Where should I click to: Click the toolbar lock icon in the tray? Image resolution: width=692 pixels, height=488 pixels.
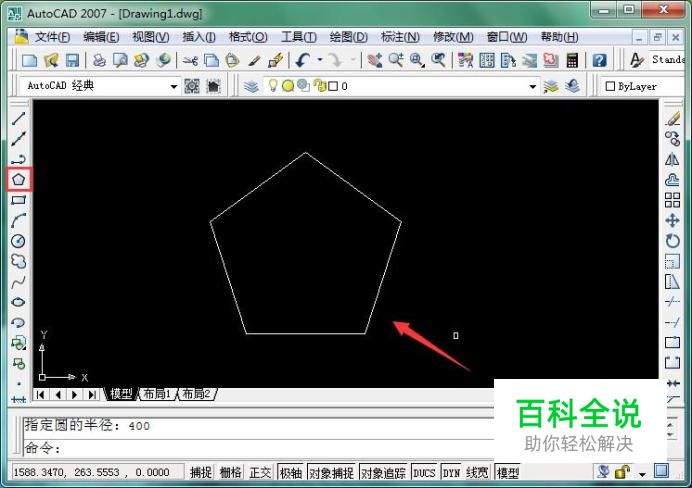[x=622, y=472]
